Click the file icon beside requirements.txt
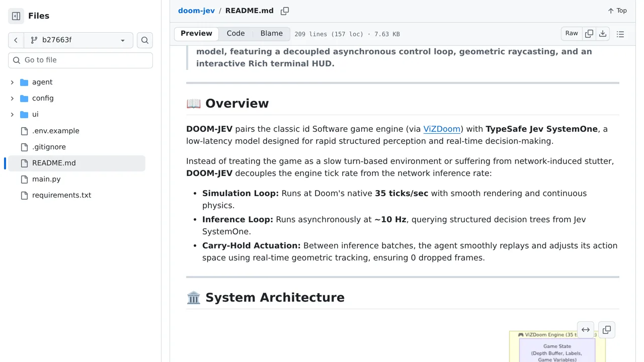This screenshot has height=362, width=644. (24, 195)
